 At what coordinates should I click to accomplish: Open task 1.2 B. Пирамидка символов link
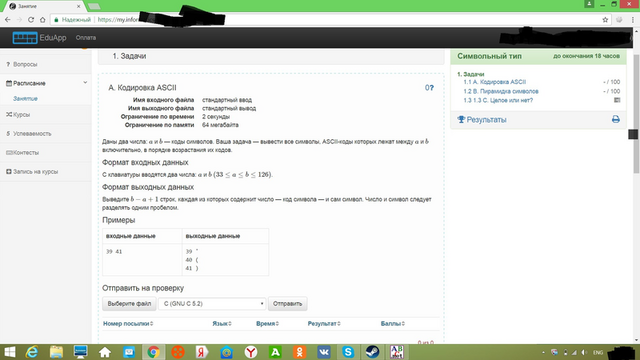(x=501, y=91)
